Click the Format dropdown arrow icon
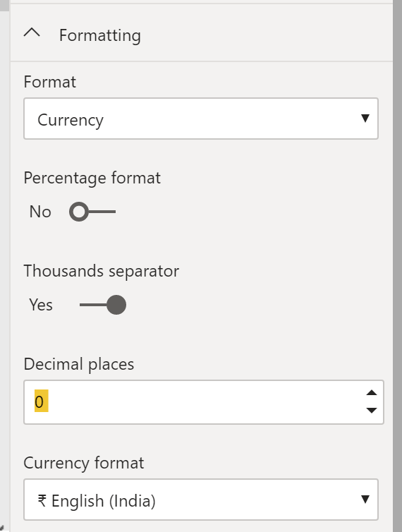The height and width of the screenshot is (532, 402). pyautogui.click(x=365, y=118)
